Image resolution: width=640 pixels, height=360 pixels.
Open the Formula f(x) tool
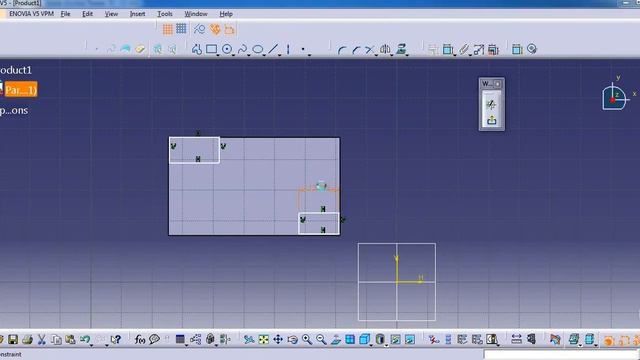(x=140, y=340)
